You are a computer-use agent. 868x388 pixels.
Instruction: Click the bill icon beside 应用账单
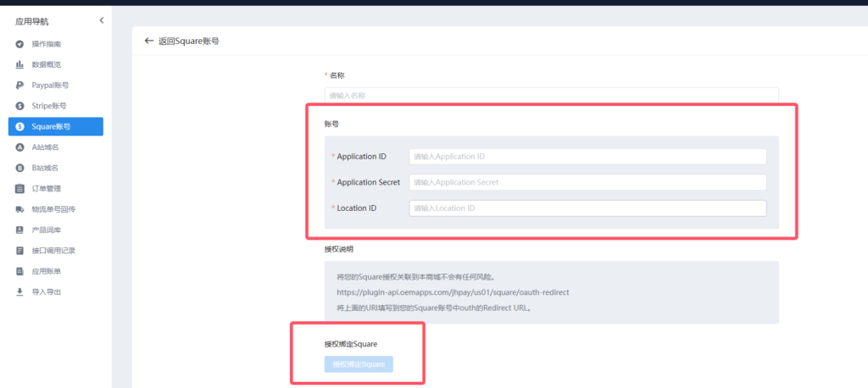pos(19,271)
